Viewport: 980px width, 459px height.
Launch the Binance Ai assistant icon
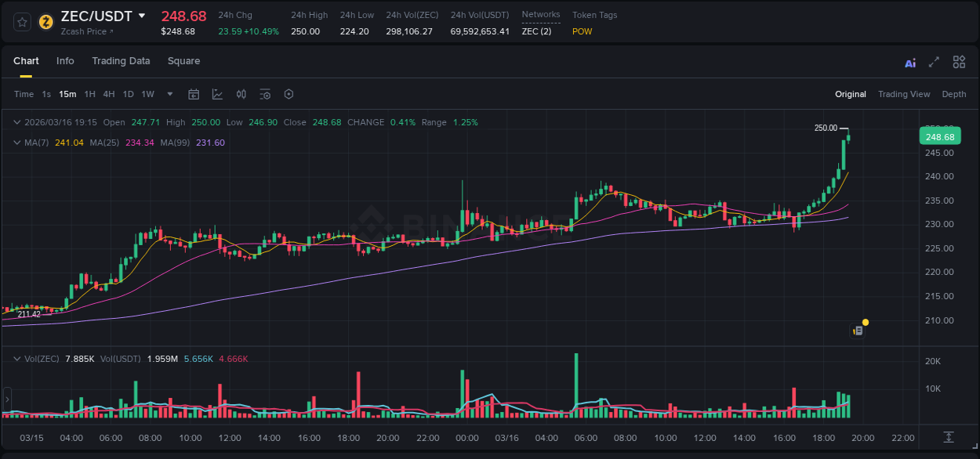pos(909,61)
